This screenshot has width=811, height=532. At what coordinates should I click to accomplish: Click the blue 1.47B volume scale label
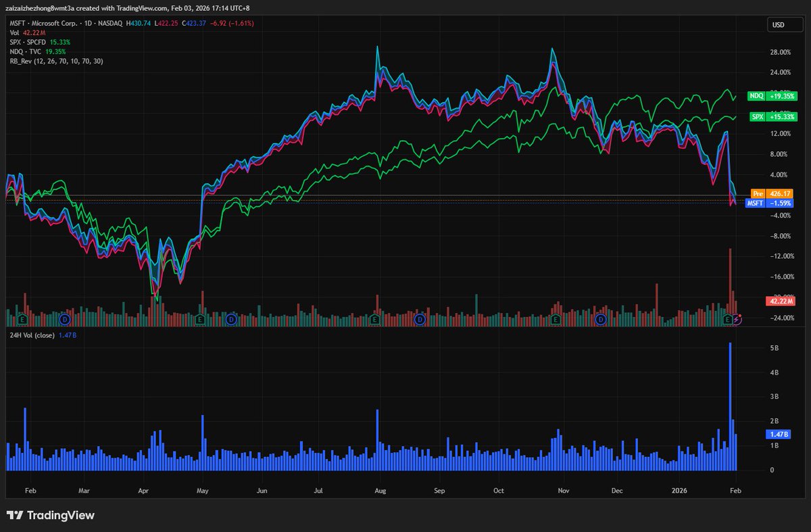(x=779, y=434)
